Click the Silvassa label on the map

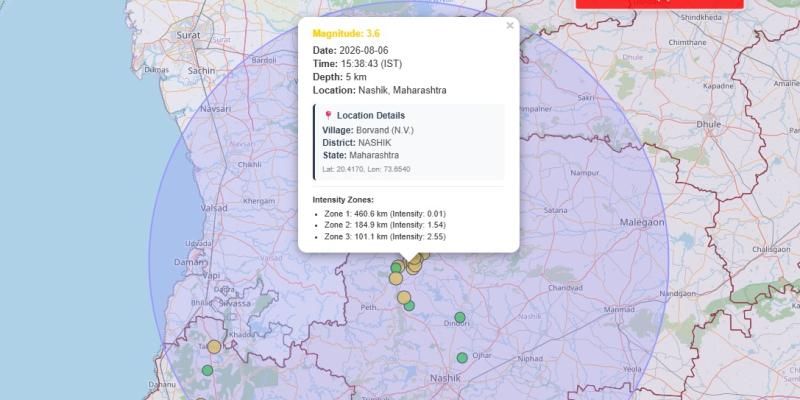(235, 304)
